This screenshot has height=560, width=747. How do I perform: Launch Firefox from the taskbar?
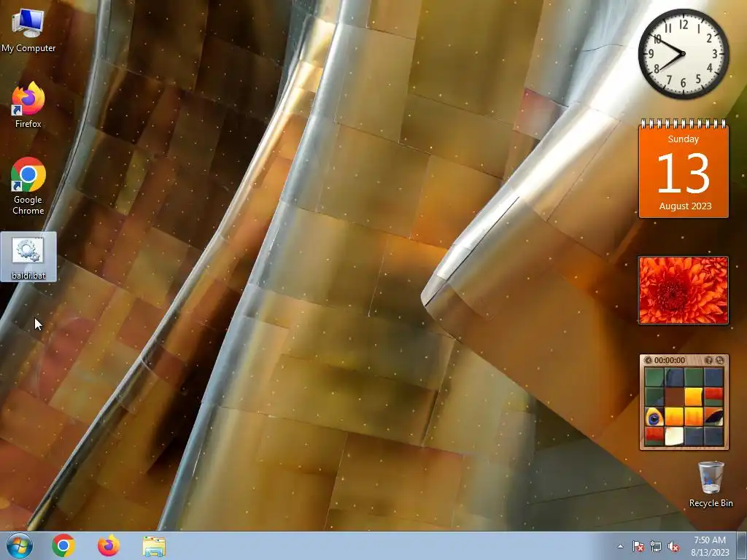(x=109, y=545)
